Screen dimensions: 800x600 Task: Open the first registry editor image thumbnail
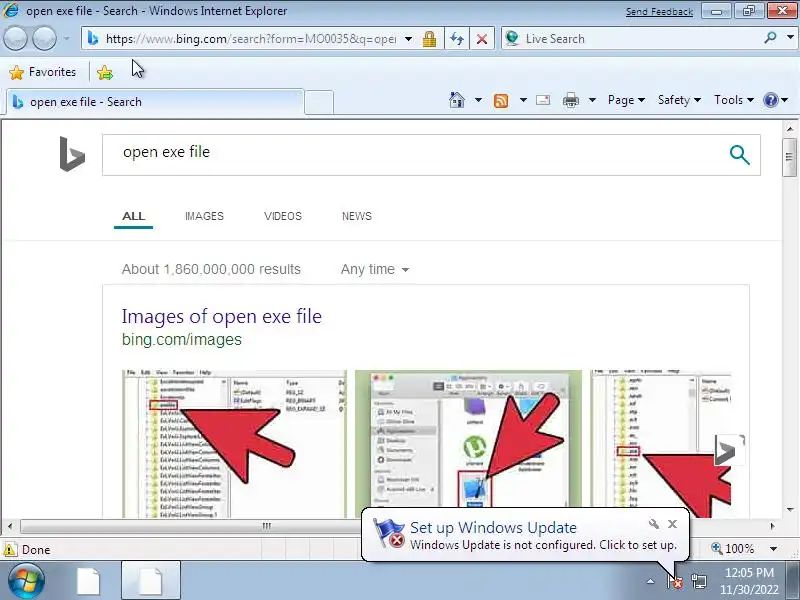[x=235, y=444]
